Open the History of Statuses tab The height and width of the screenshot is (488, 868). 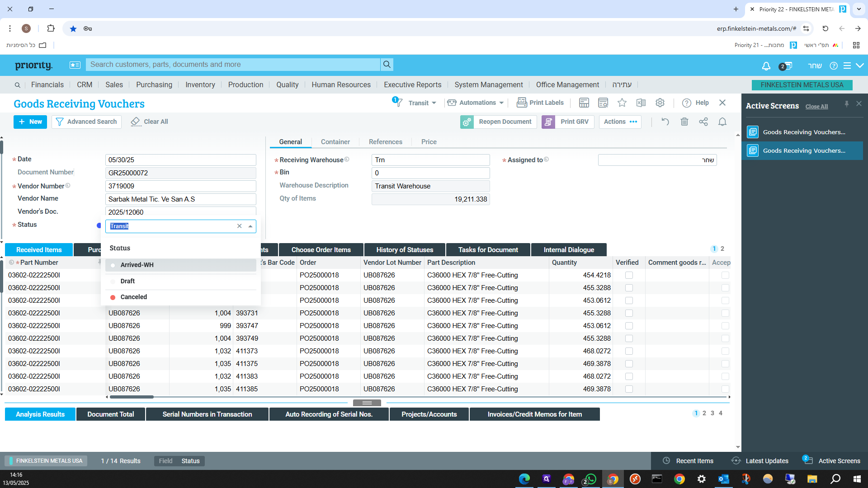[x=405, y=250]
